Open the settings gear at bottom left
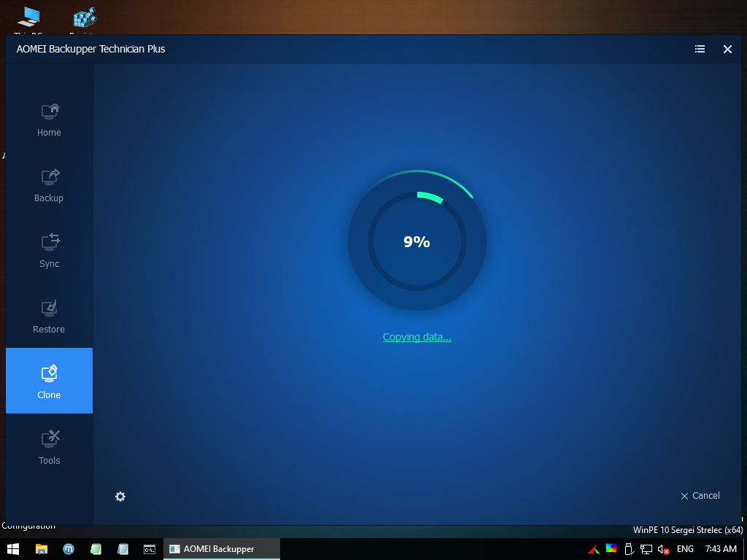The width and height of the screenshot is (747, 560). [x=120, y=497]
